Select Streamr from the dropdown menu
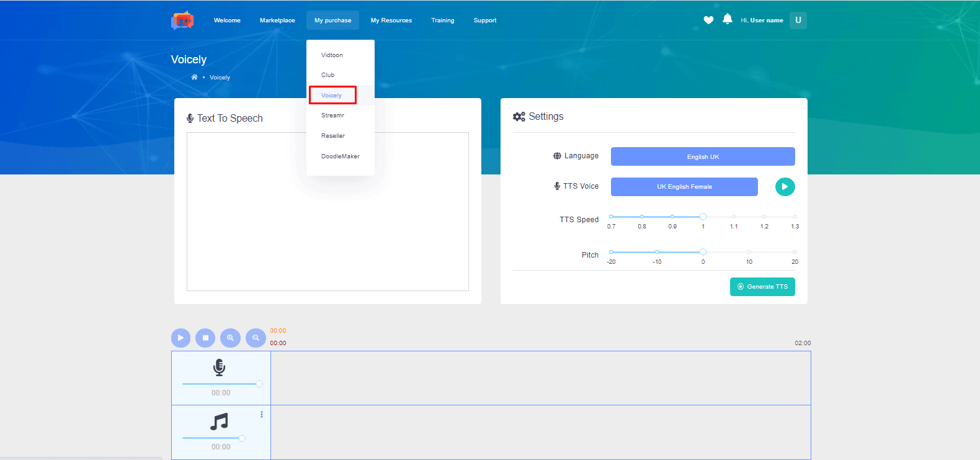Viewport: 980px width, 460px height. point(332,115)
